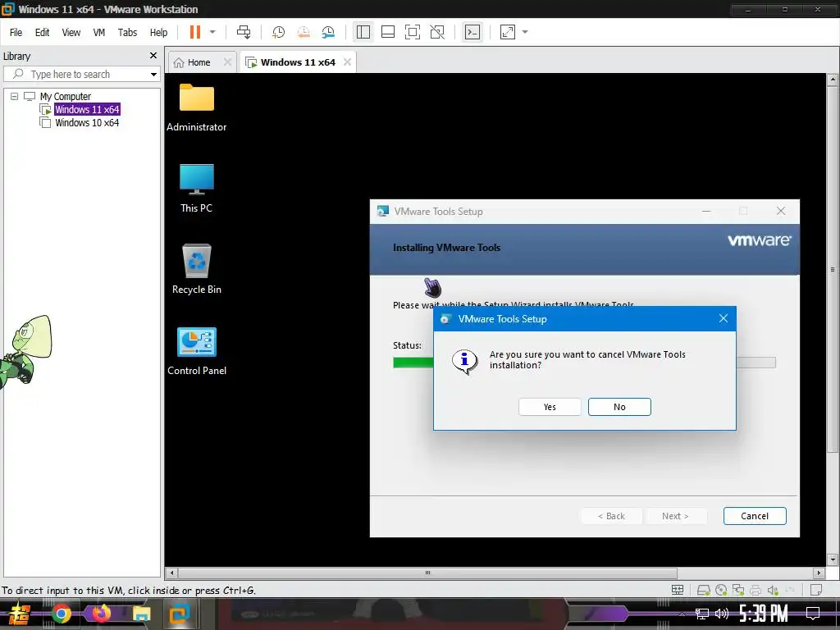Open the stretch mode dropdown arrow
Screen dimensions: 840x630
point(525,32)
